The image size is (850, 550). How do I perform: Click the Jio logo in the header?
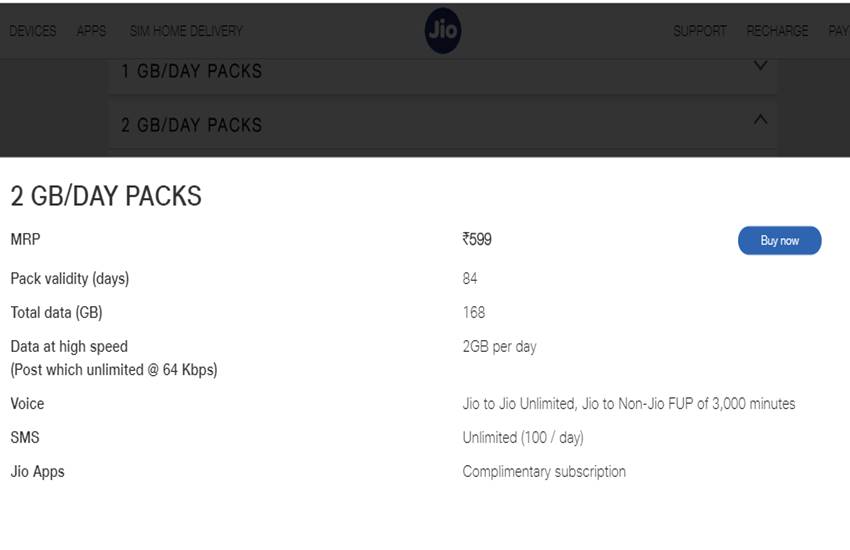[x=443, y=31]
